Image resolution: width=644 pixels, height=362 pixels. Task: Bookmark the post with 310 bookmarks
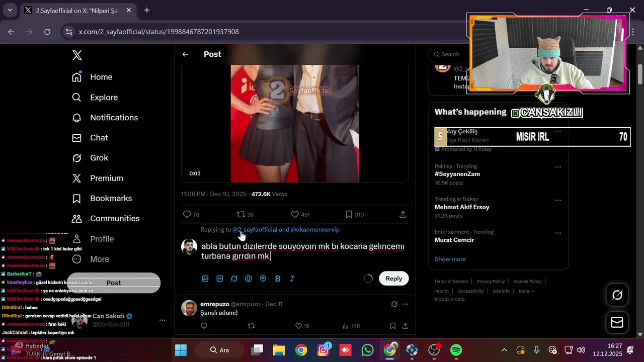(349, 214)
